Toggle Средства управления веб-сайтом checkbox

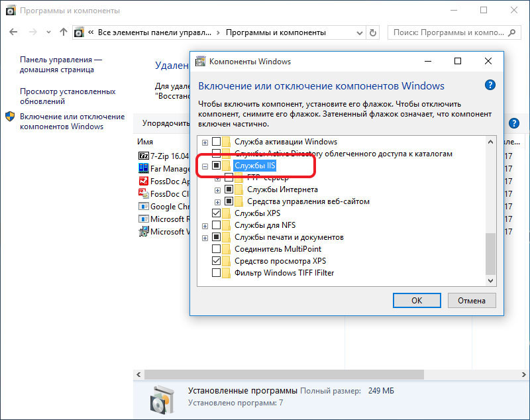tap(229, 201)
